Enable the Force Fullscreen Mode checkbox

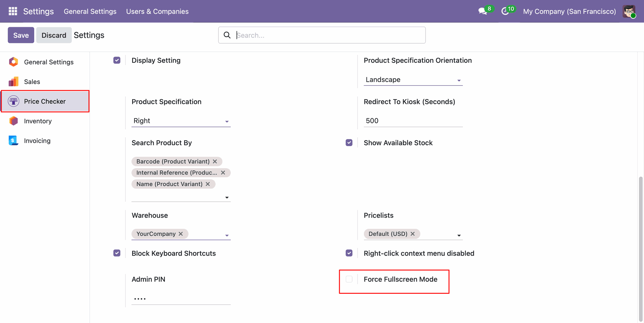(349, 279)
